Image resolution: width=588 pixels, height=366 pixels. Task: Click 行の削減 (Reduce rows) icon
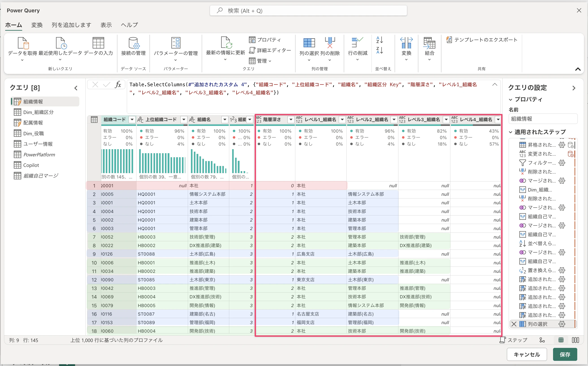(357, 43)
